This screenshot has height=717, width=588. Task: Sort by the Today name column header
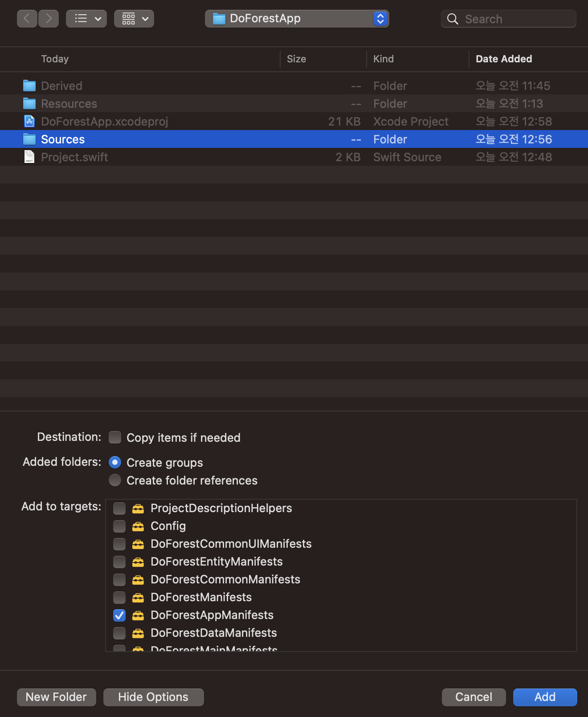(55, 59)
